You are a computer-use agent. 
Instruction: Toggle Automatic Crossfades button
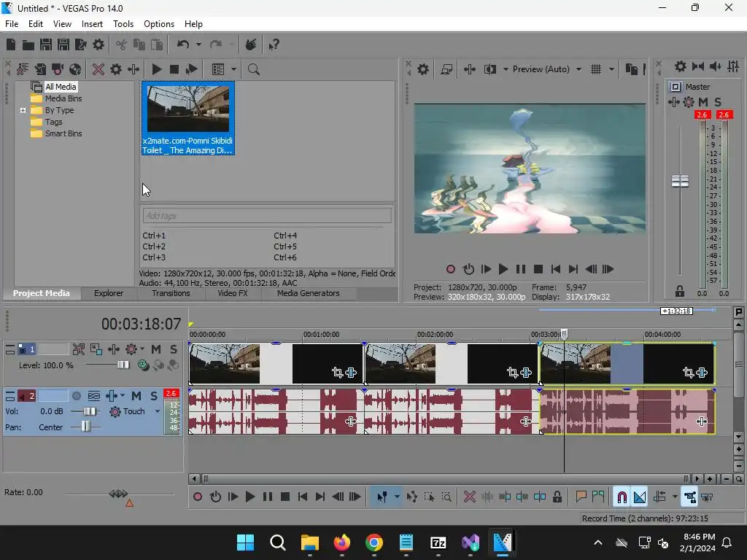point(640,497)
